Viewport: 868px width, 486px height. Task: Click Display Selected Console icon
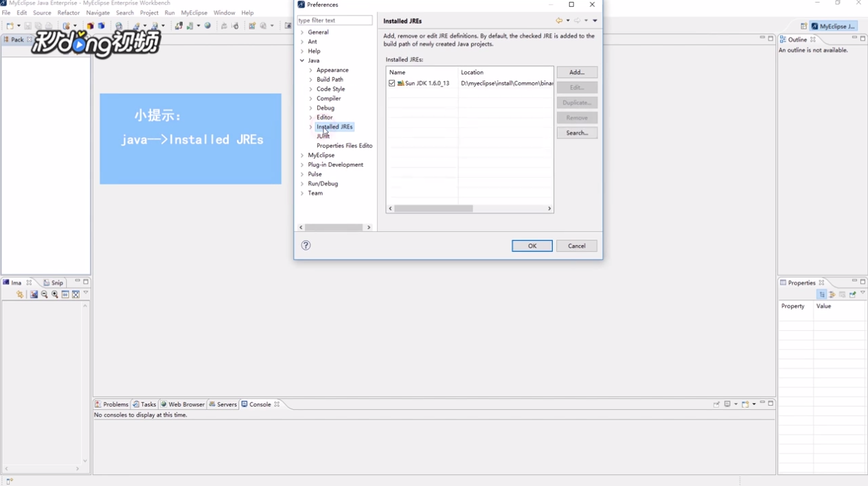click(x=727, y=404)
